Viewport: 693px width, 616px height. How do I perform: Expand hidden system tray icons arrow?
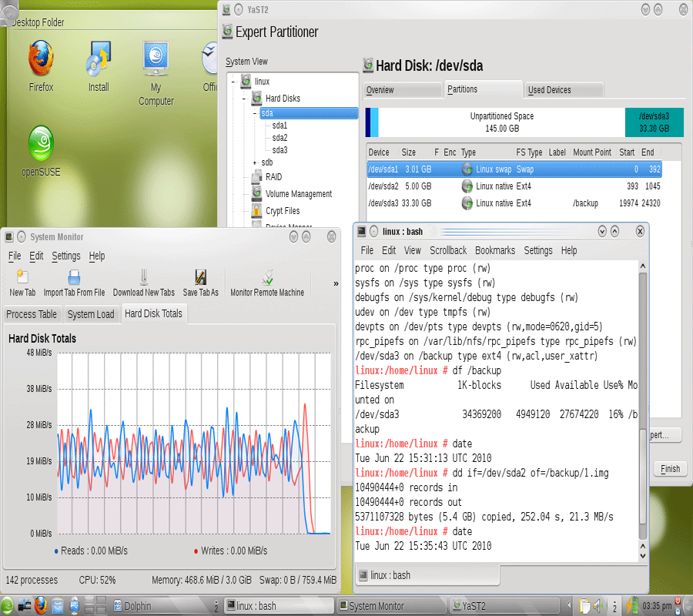569,606
